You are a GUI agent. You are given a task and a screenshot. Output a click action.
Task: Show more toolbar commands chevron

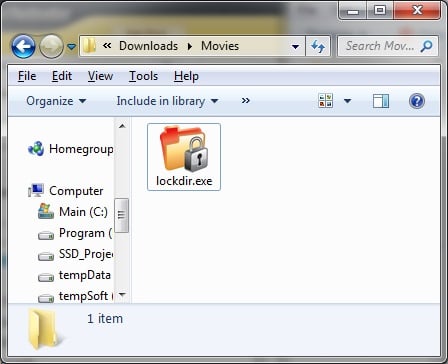[x=246, y=101]
